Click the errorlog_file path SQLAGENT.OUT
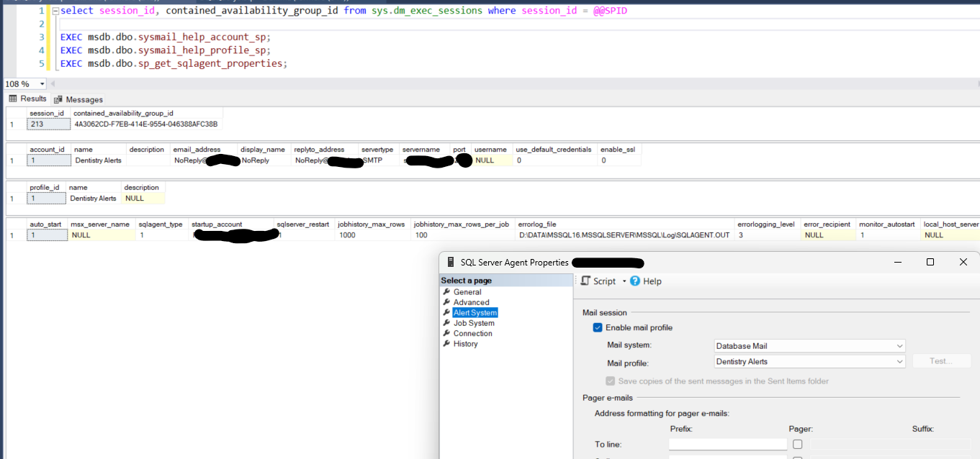 coord(625,235)
